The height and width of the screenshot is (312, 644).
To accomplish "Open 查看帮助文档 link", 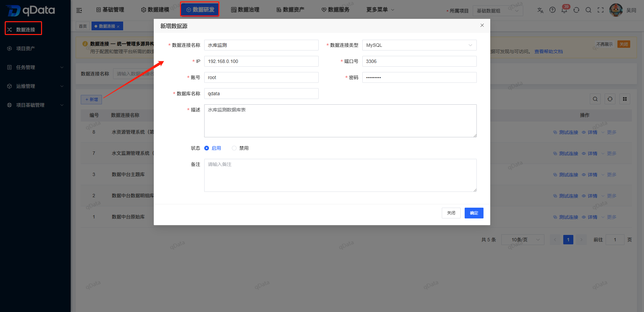I will (548, 51).
